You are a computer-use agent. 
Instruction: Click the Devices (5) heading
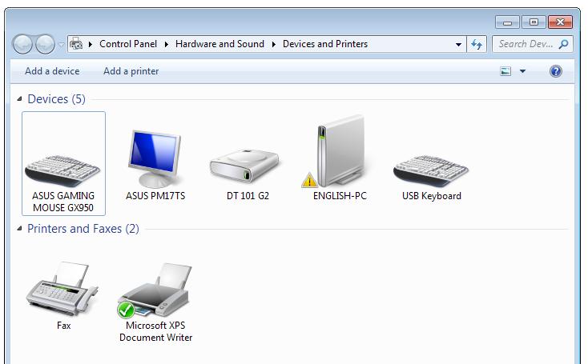(57, 99)
